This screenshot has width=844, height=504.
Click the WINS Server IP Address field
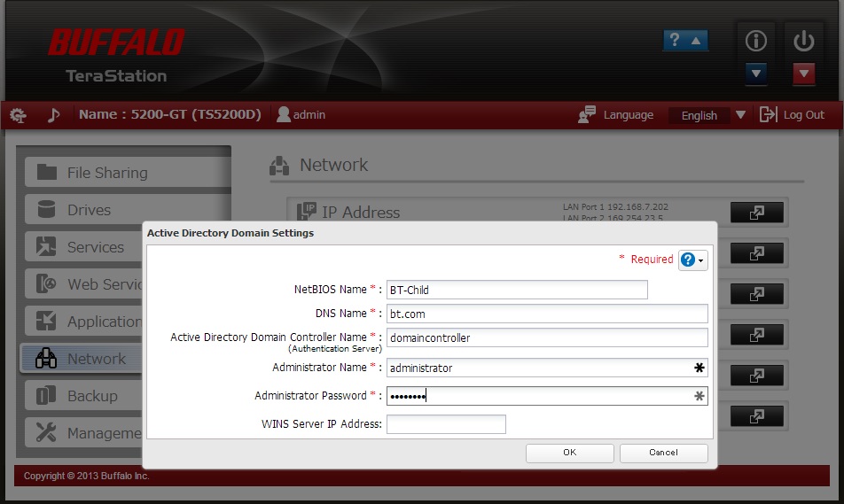click(x=446, y=424)
